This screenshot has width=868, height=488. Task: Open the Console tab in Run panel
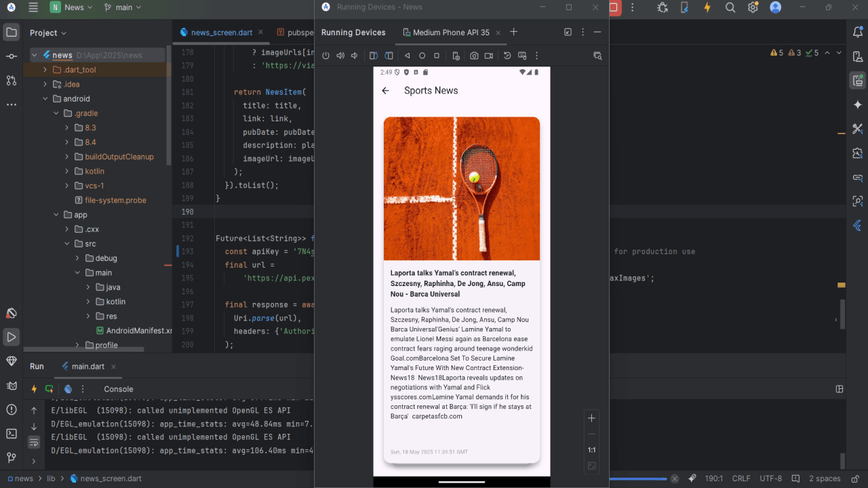point(119,389)
